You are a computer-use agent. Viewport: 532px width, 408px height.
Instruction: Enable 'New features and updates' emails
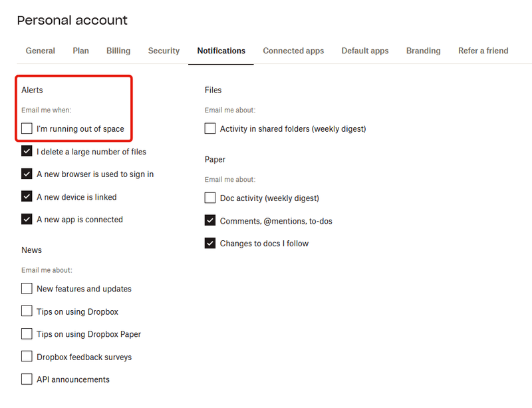(x=27, y=288)
